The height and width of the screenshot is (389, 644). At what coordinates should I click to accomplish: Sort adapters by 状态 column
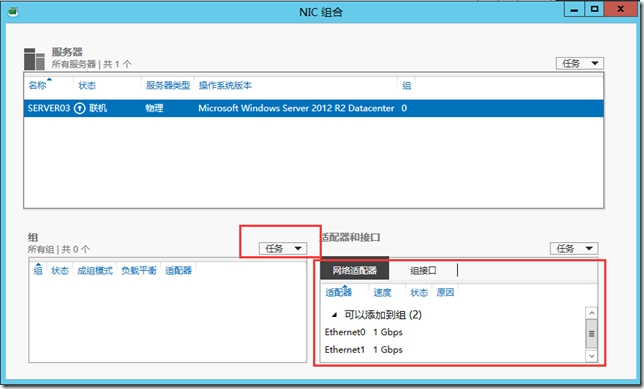point(419,292)
